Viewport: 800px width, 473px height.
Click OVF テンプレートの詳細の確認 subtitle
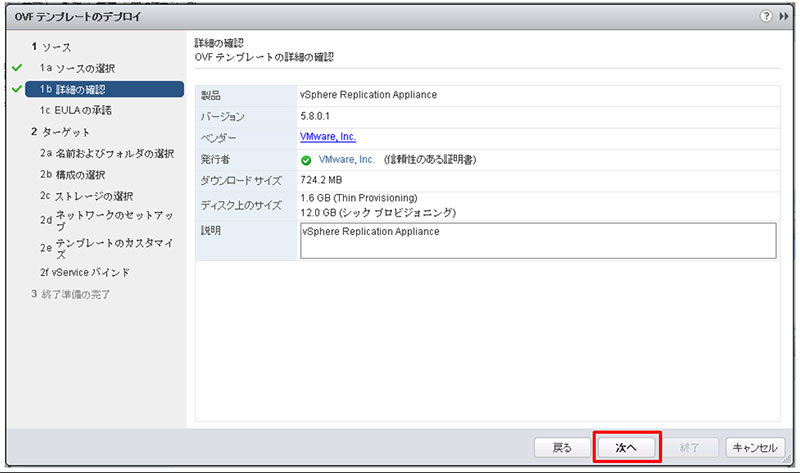264,57
